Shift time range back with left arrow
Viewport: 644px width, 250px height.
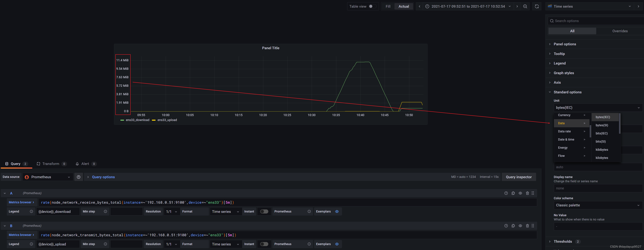tap(419, 6)
